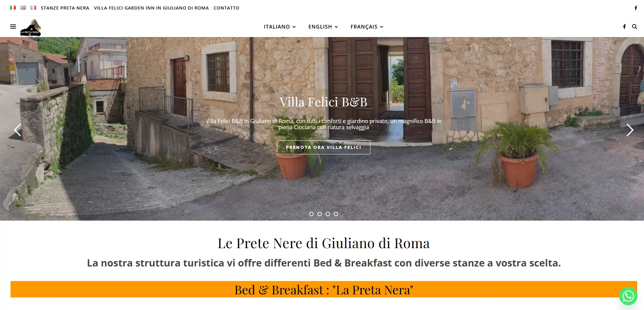Start WhatsApp chat via green button

point(628,296)
